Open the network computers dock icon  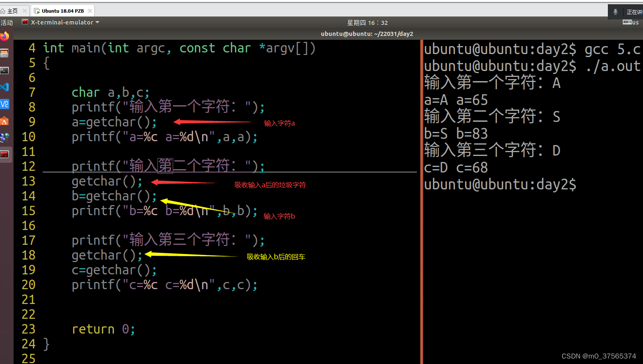click(5, 138)
